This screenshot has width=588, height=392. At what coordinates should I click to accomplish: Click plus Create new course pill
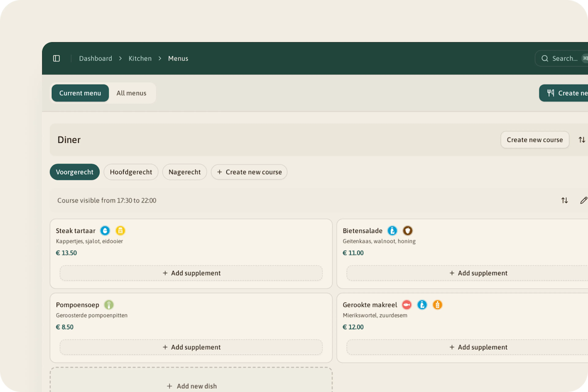pos(249,172)
